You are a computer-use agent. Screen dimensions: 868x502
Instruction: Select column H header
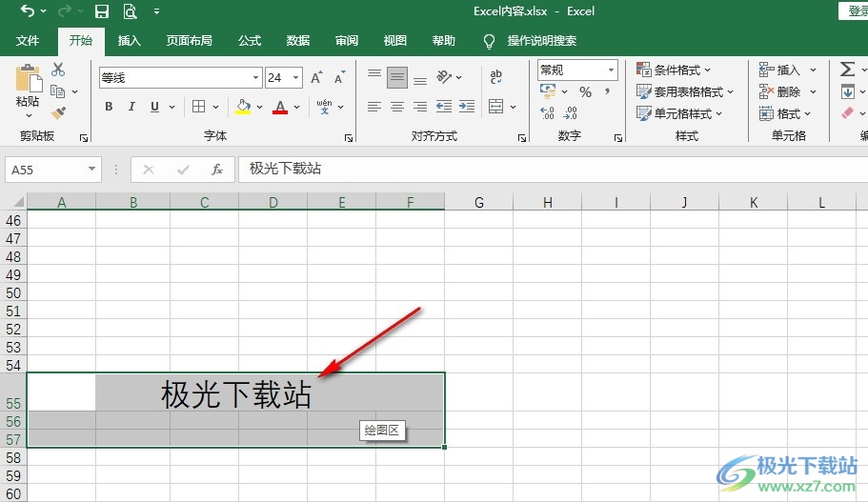point(547,203)
